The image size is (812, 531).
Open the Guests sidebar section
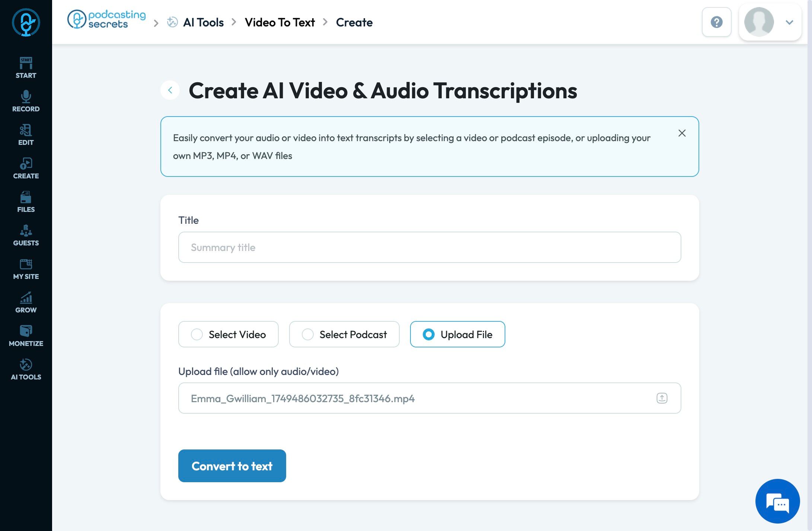tap(26, 235)
